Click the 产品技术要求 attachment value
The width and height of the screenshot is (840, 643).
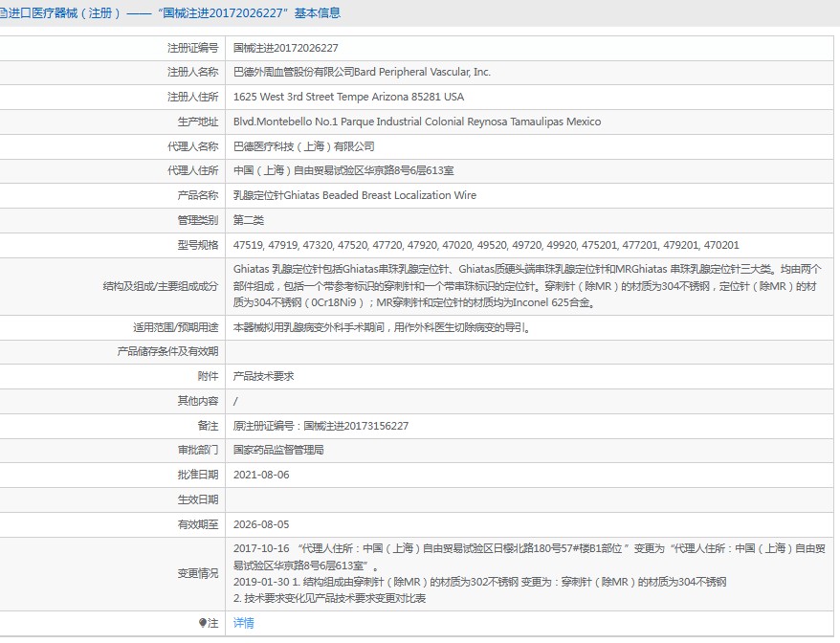(264, 376)
